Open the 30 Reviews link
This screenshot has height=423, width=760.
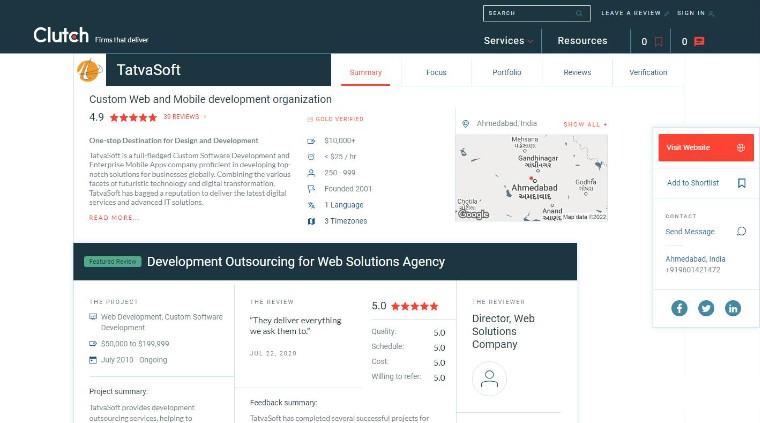point(185,117)
